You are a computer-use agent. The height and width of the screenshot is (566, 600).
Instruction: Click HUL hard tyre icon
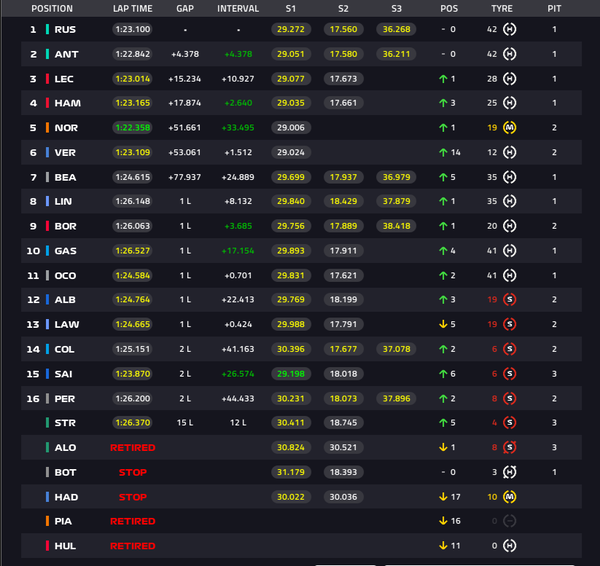click(509, 546)
